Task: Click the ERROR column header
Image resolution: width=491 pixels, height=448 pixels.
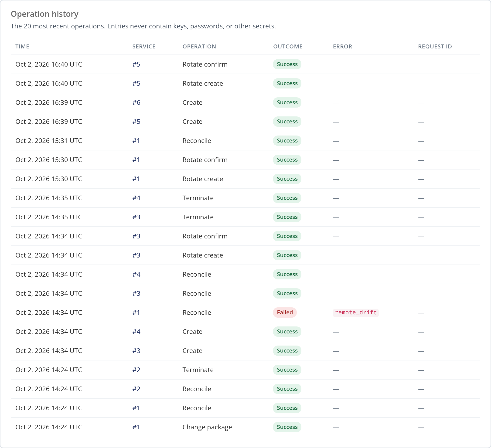Action: [342, 47]
